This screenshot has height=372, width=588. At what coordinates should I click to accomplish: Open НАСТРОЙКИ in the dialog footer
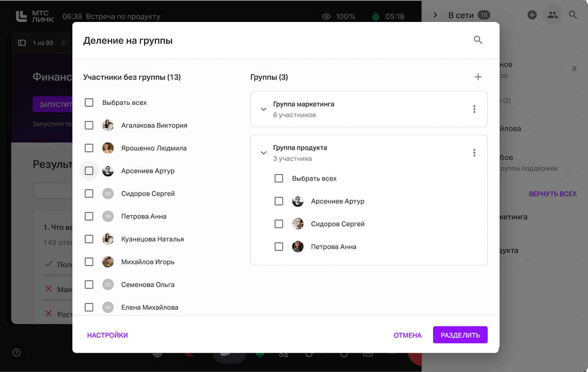[107, 335]
